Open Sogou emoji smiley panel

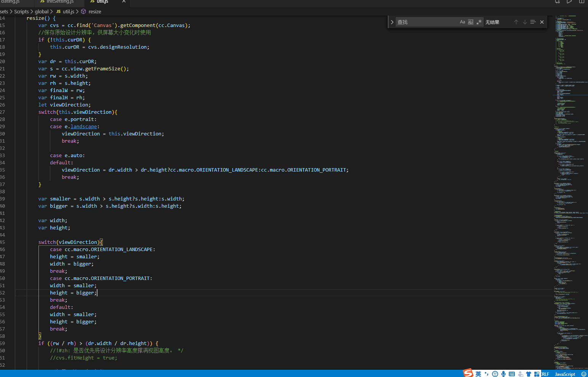(x=495, y=374)
